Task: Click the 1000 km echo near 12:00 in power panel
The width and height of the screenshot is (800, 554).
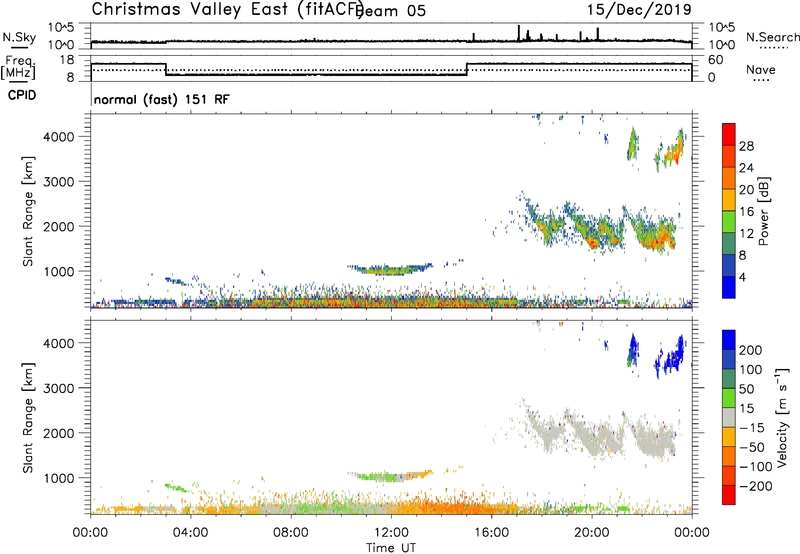Action: [x=391, y=269]
